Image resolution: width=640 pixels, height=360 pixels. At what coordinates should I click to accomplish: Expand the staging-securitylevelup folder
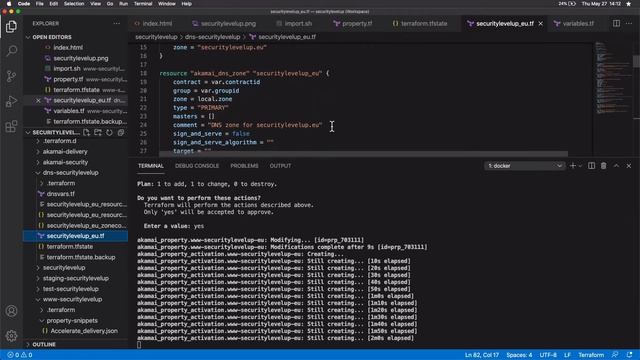(x=76, y=278)
